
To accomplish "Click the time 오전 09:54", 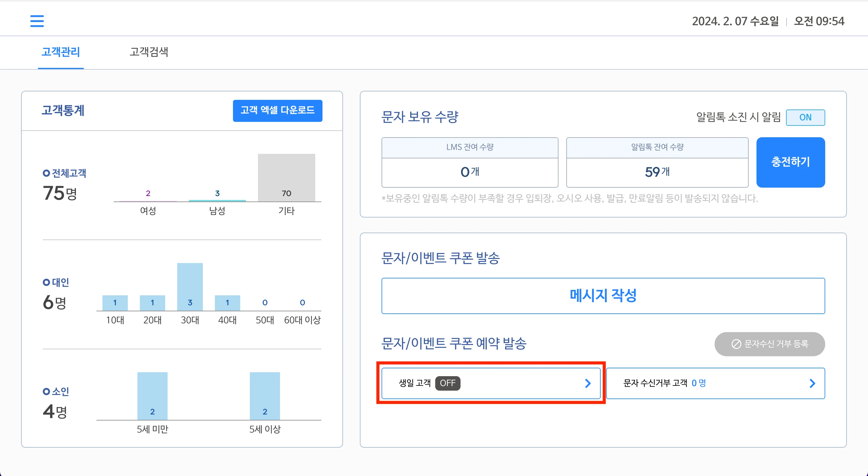I will [x=819, y=21].
